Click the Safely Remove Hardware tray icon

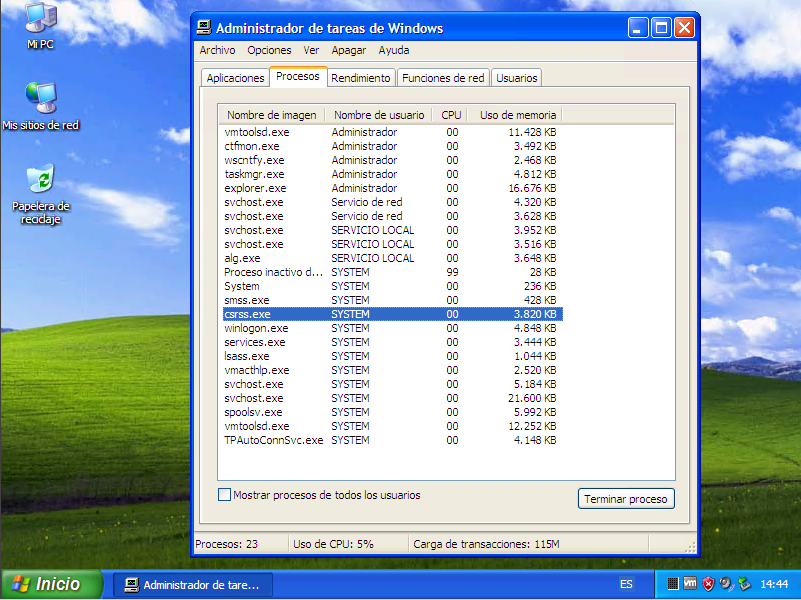[744, 583]
